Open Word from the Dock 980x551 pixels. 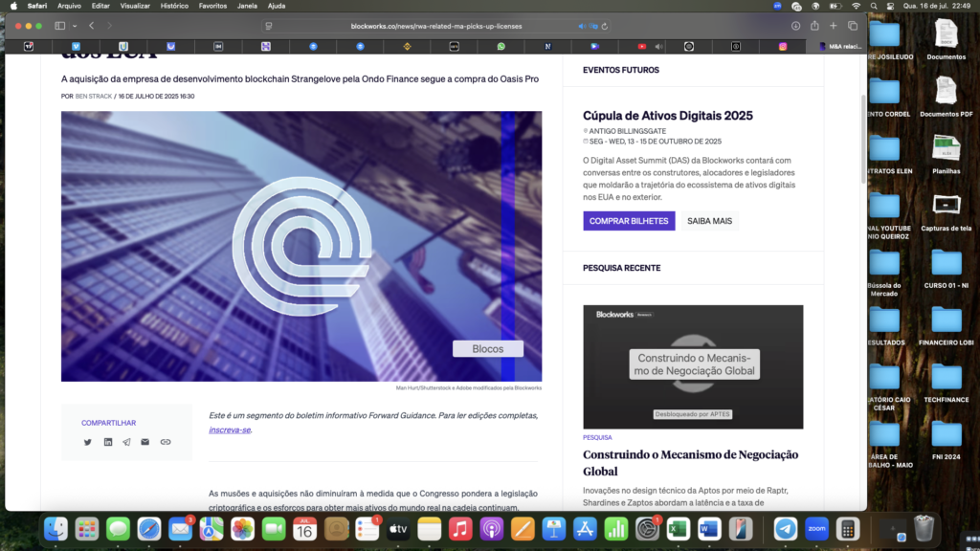coord(709,529)
